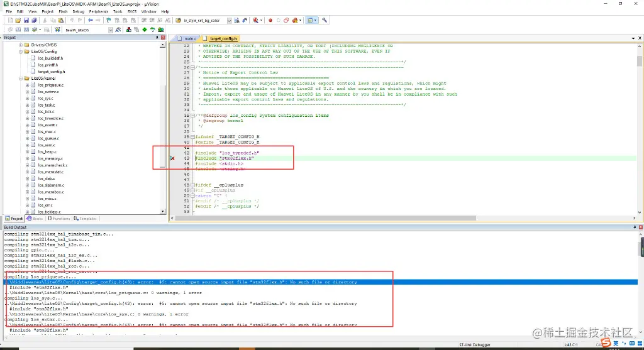
Task: Undo the last edit
Action: click(x=72, y=20)
